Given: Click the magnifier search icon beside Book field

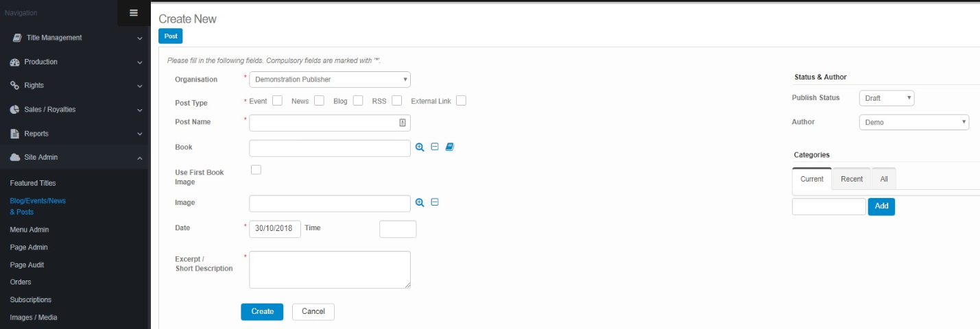Looking at the screenshot, I should (x=420, y=147).
